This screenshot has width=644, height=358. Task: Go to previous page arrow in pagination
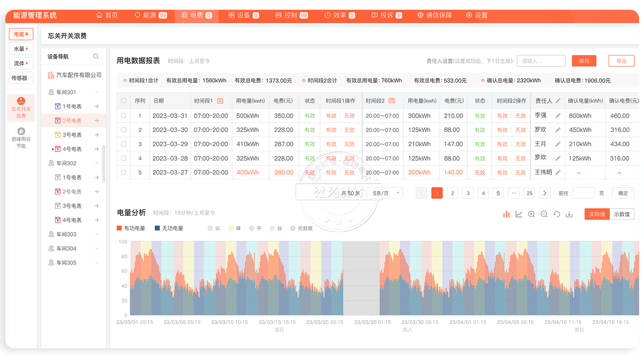[422, 193]
